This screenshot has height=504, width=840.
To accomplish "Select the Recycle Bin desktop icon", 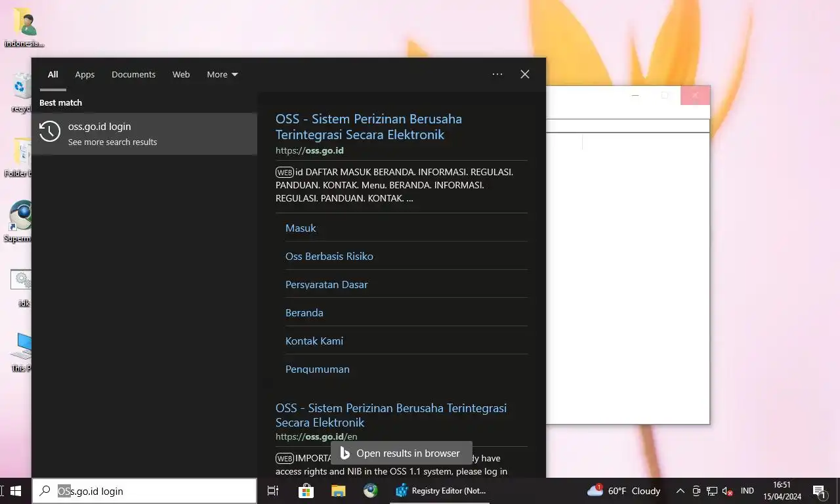I will [x=23, y=92].
